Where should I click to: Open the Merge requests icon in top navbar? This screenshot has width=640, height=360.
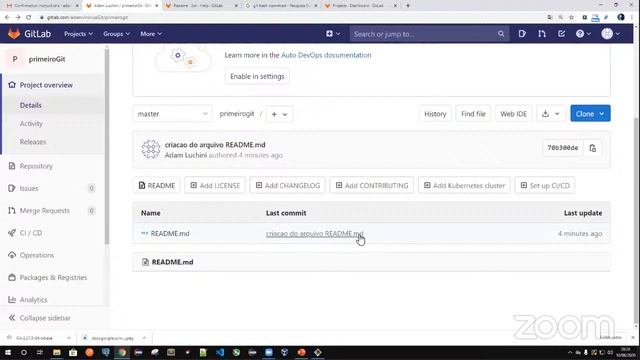tap(542, 34)
